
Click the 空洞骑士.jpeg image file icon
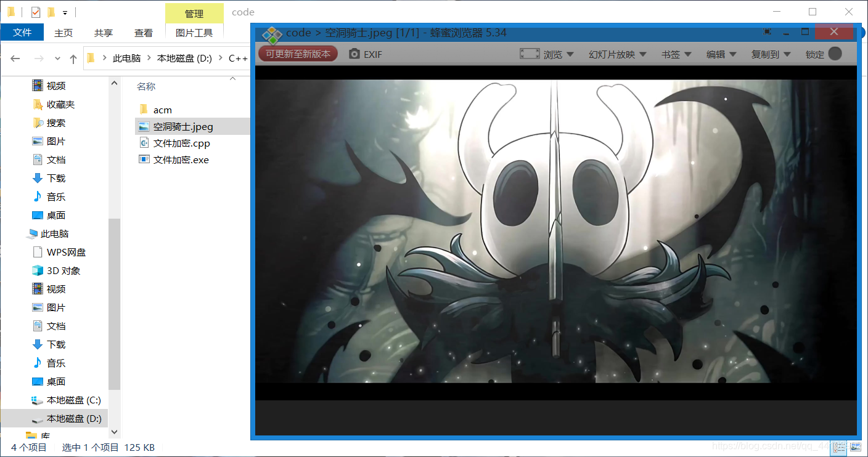click(x=144, y=126)
